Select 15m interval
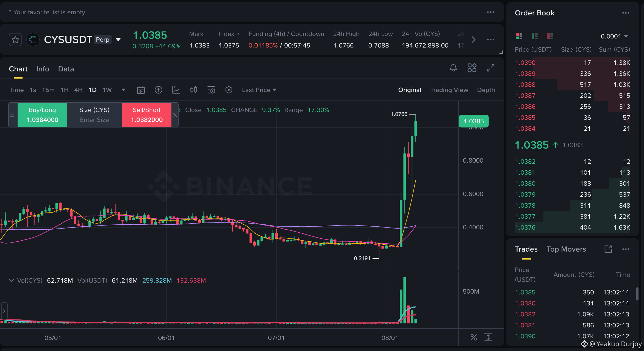Image resolution: width=644 pixels, height=351 pixels. [x=48, y=90]
